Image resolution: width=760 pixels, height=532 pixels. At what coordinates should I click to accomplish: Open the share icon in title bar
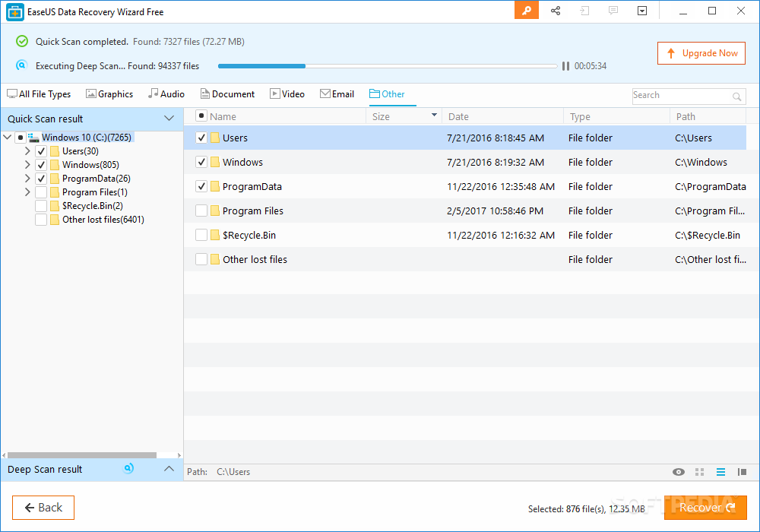tap(556, 11)
